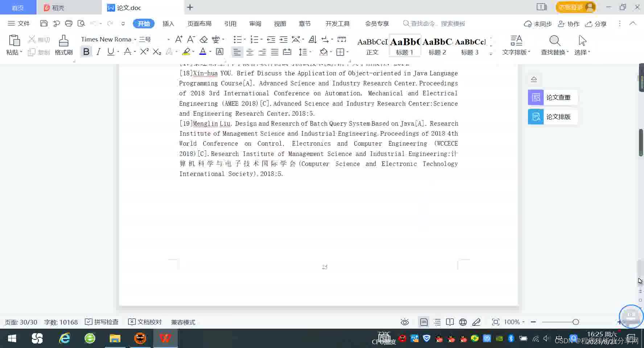Switch to web layout globe icon
The height and width of the screenshot is (348, 644).
pos(463,322)
